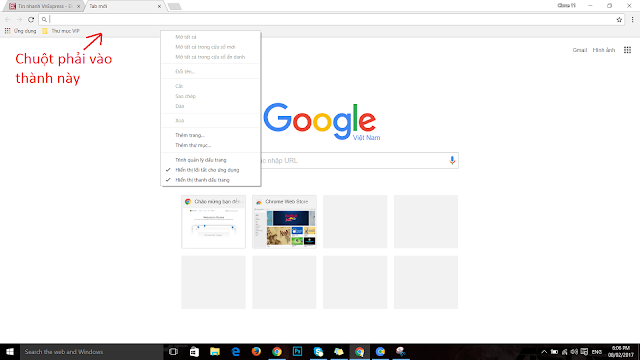Focus the address bar
Screen dimensions: 640x360
[331, 19]
